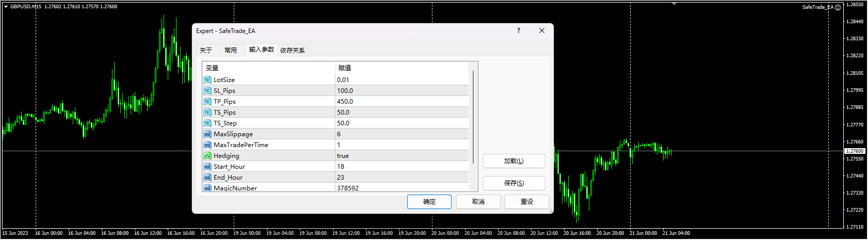The width and height of the screenshot is (868, 240).
Task: Select the LotSize value field 0.01
Action: [x=401, y=80]
